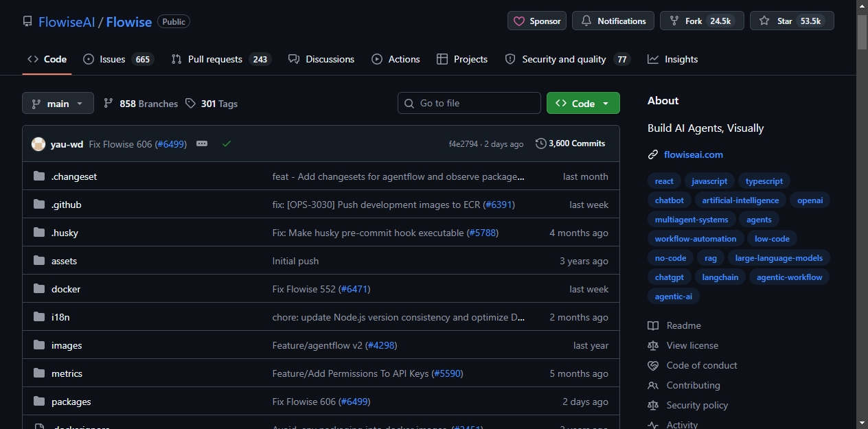Screen dimensions: 868x429
Task: Expand the green Code dropdown button
Action: 583,103
